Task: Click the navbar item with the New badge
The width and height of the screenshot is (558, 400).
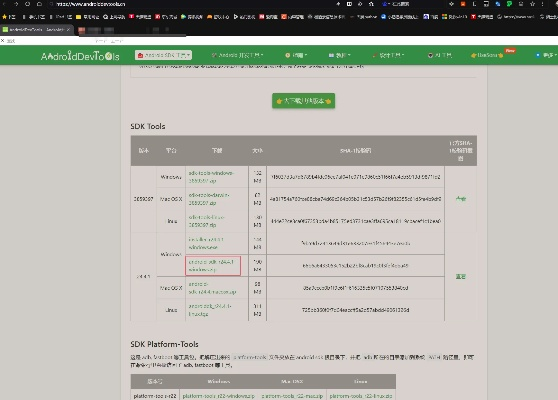Action: 487,55
